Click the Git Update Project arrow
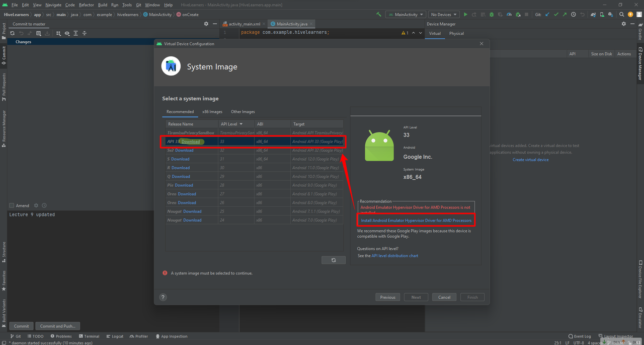 coord(547,15)
